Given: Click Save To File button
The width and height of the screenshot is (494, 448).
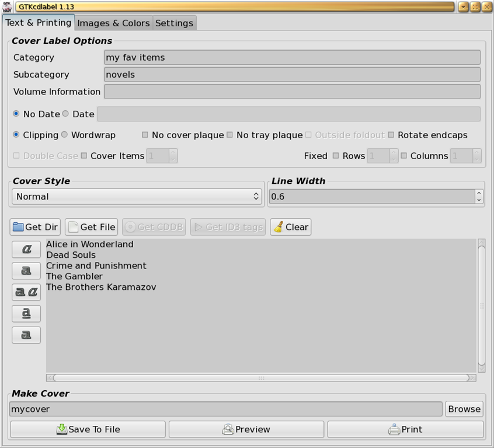Looking at the screenshot, I should coord(88,429).
